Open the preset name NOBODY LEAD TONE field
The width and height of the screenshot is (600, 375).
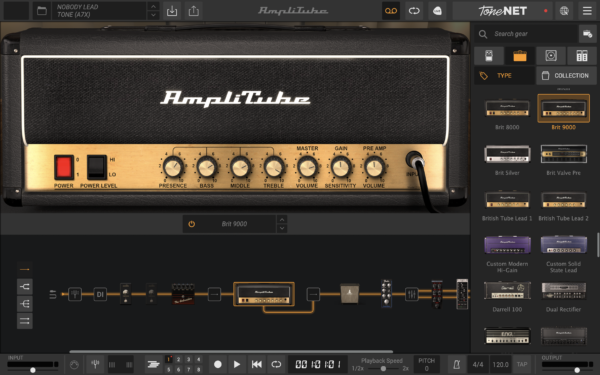point(99,11)
